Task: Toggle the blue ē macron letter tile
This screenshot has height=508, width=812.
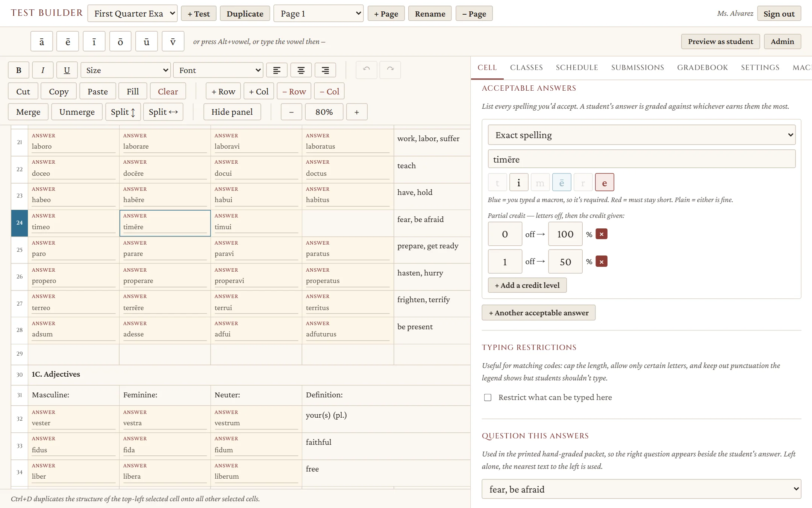Action: (x=562, y=183)
